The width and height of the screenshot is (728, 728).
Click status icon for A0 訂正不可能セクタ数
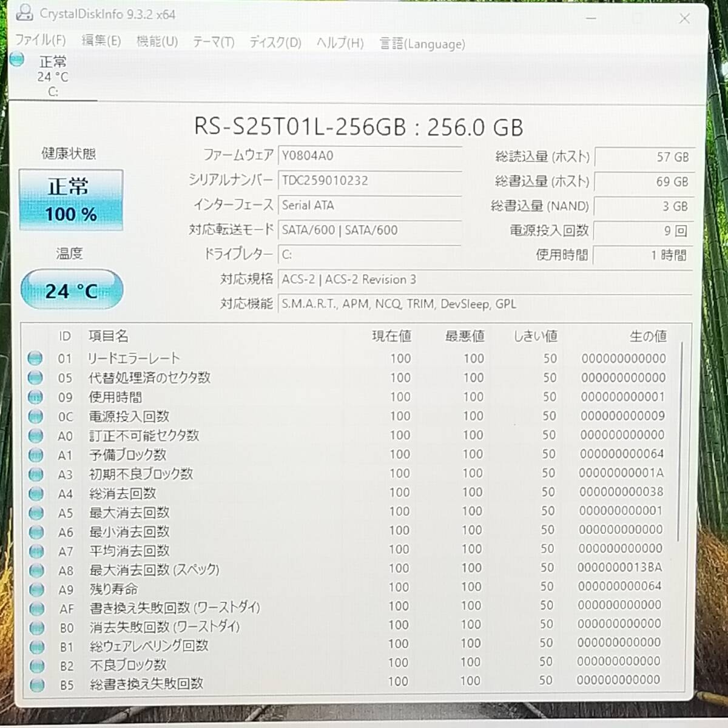tap(36, 436)
